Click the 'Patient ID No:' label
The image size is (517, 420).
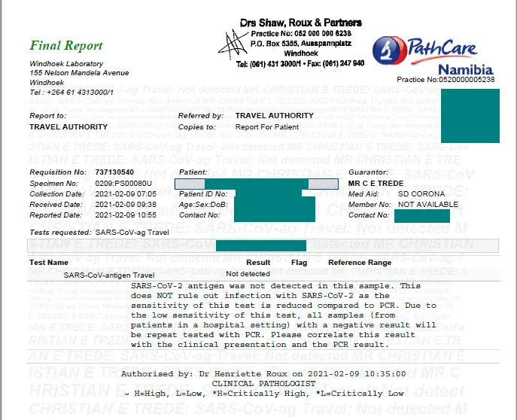(x=203, y=194)
